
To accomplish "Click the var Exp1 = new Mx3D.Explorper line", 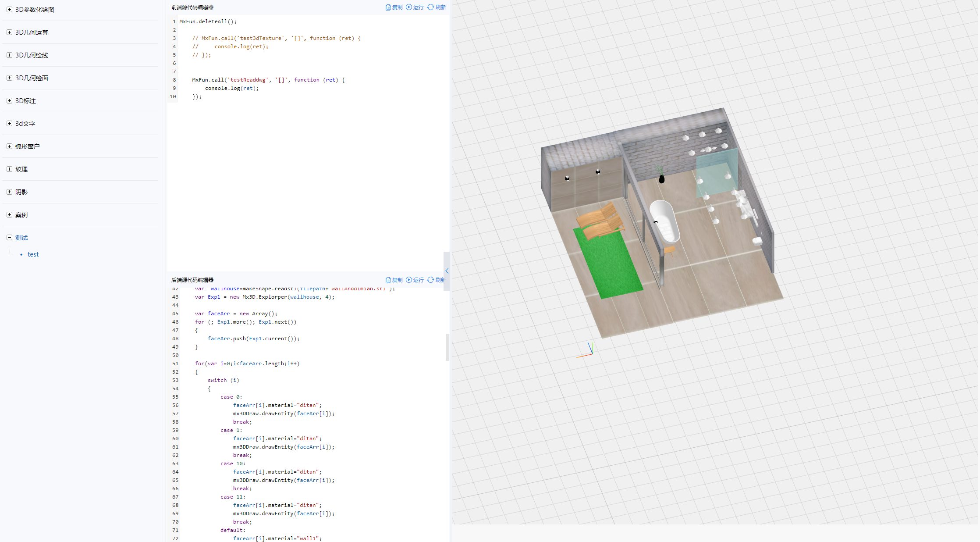I will [265, 297].
